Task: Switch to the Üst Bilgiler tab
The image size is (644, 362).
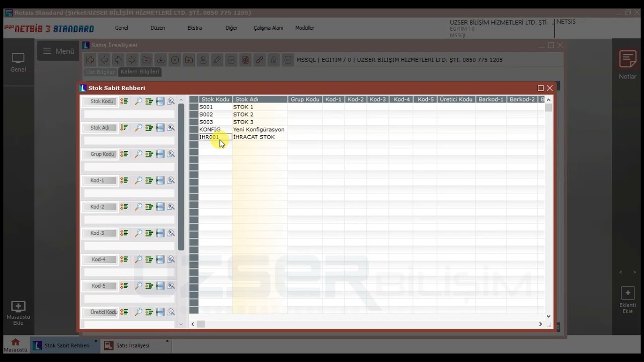Action: pyautogui.click(x=101, y=72)
